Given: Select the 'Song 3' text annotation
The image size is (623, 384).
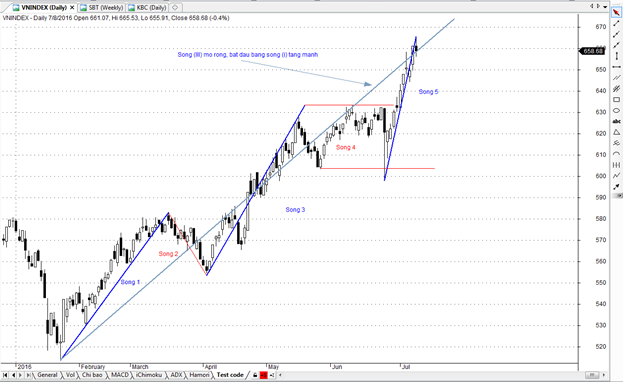Looking at the screenshot, I should pyautogui.click(x=295, y=209).
